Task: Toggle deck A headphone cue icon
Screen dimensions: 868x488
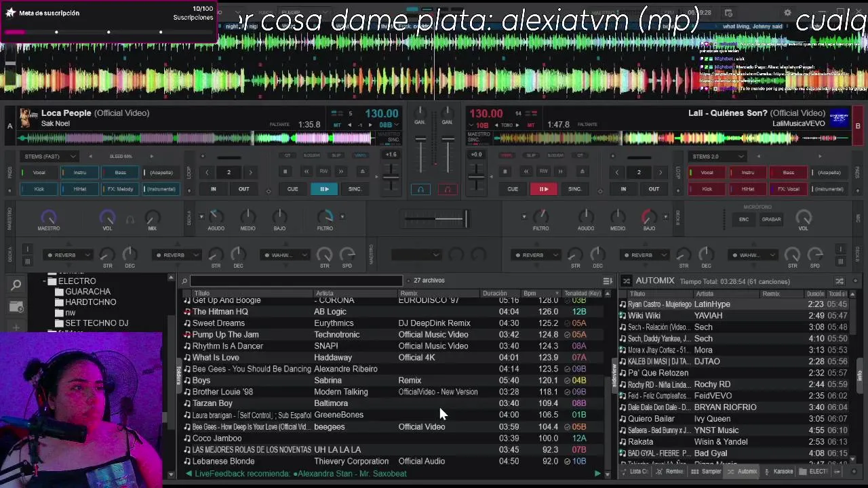Action: point(420,189)
